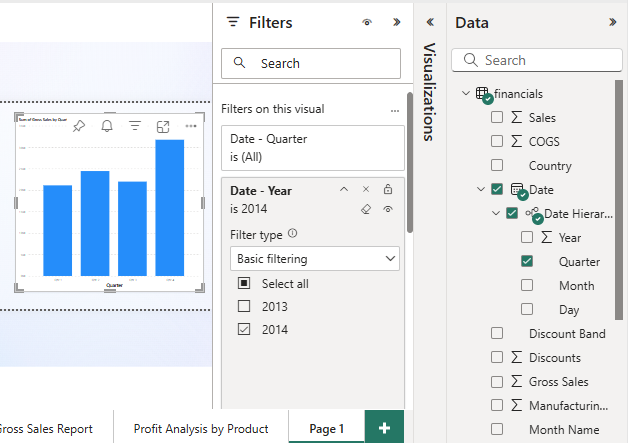Image resolution: width=628 pixels, height=443 pixels.
Task: Uncheck the Quarter hierarchy level
Action: [x=527, y=261]
